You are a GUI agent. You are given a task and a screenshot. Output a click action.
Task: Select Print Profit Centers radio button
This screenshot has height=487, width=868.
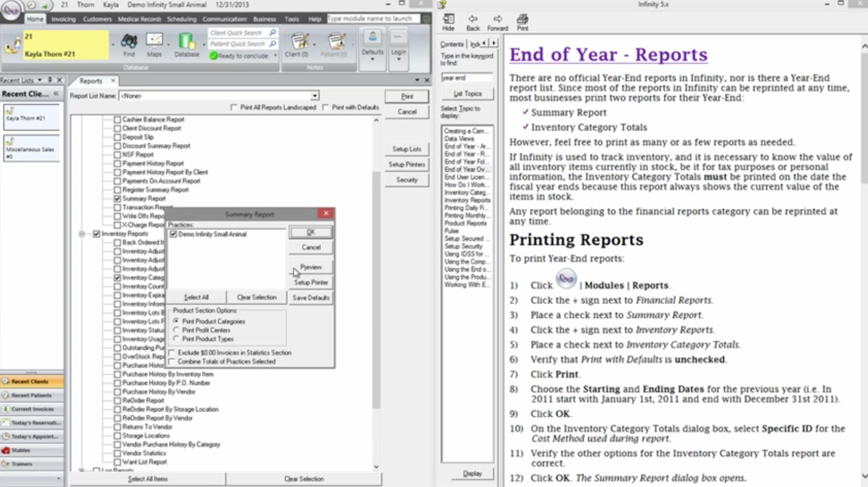tap(176, 330)
